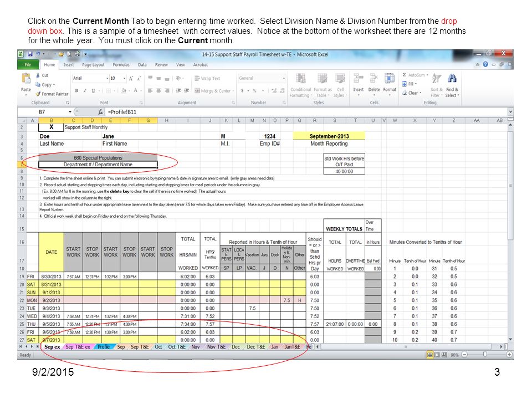Switch to Normal view in status bar
The image size is (532, 399).
coord(429,355)
